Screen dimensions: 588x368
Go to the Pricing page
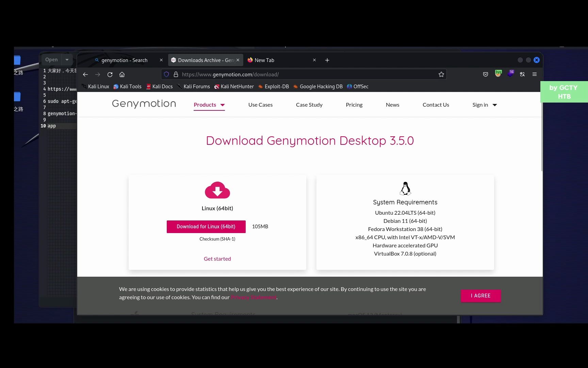pyautogui.click(x=354, y=105)
